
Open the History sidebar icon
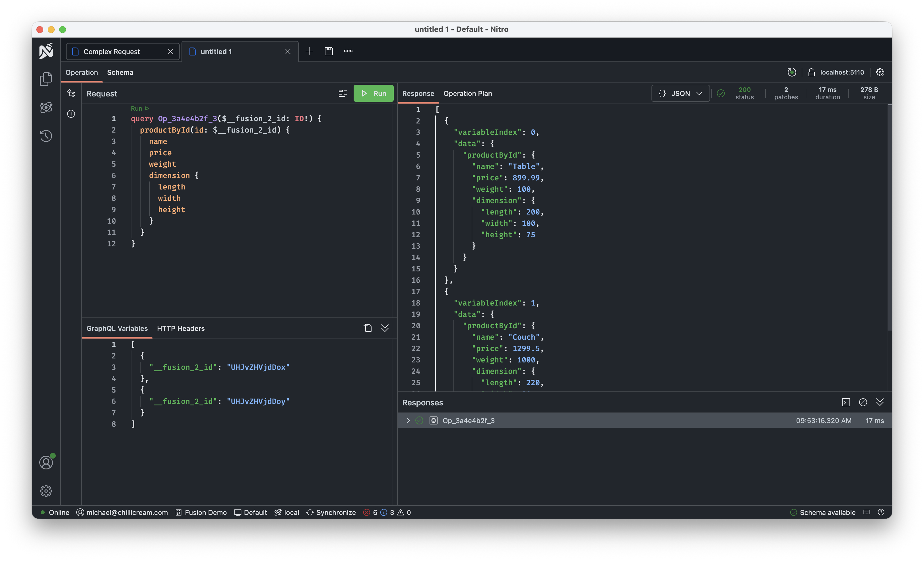(x=46, y=136)
